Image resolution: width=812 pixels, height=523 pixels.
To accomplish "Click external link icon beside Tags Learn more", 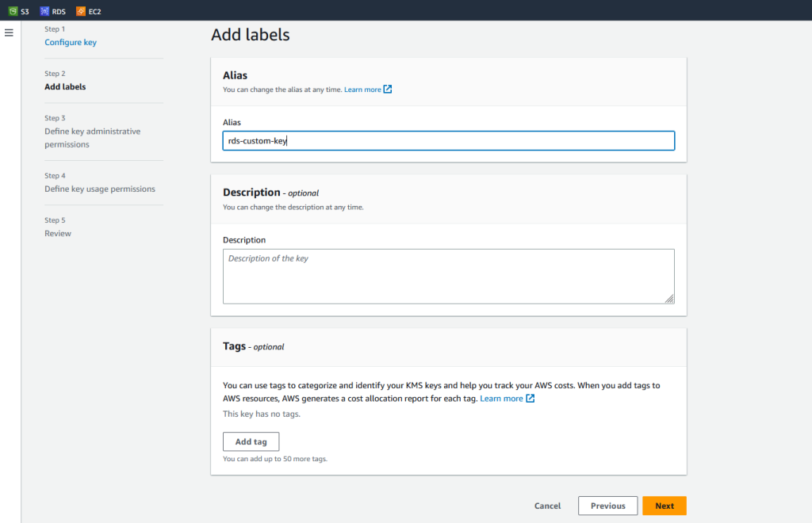I will point(530,399).
